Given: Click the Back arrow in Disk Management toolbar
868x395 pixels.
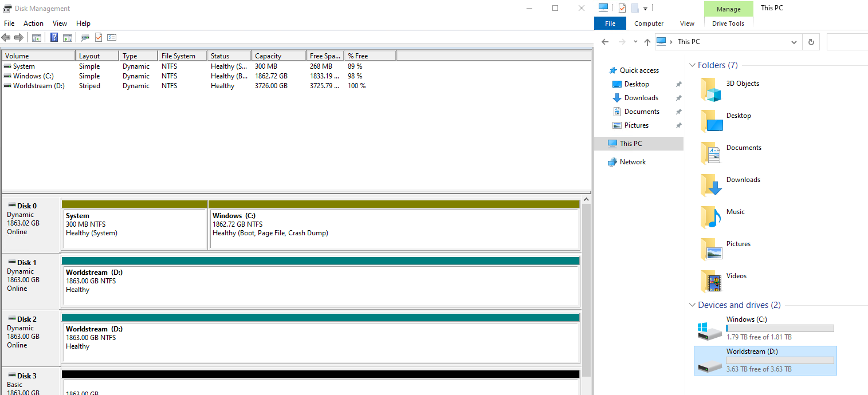Looking at the screenshot, I should 6,38.
